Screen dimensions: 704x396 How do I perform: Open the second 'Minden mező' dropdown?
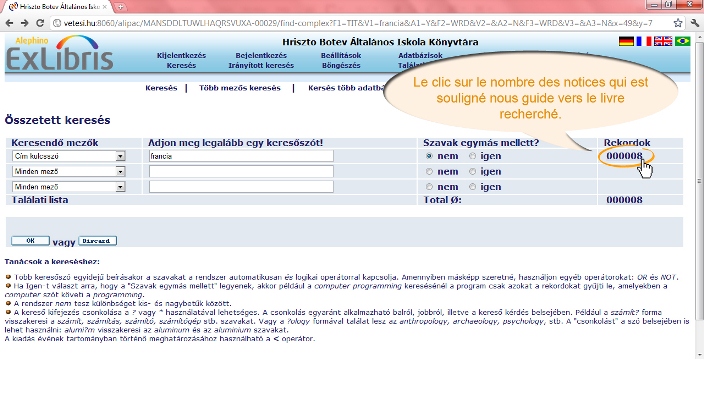[x=69, y=172]
